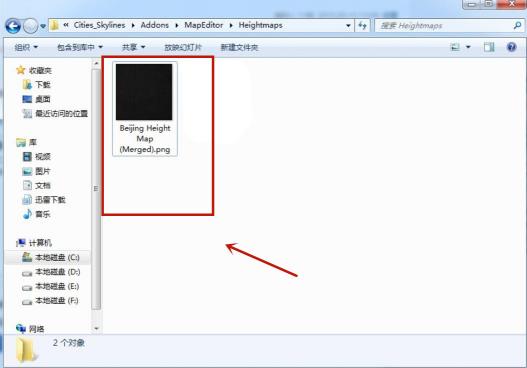Click the 放映幻灯片 button

tap(183, 47)
